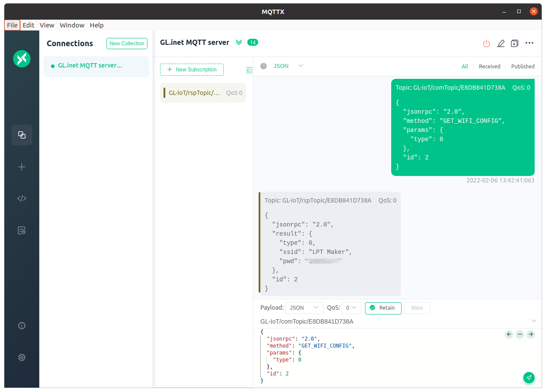Open the Connections page icon
This screenshot has height=392, width=546.
click(22, 135)
